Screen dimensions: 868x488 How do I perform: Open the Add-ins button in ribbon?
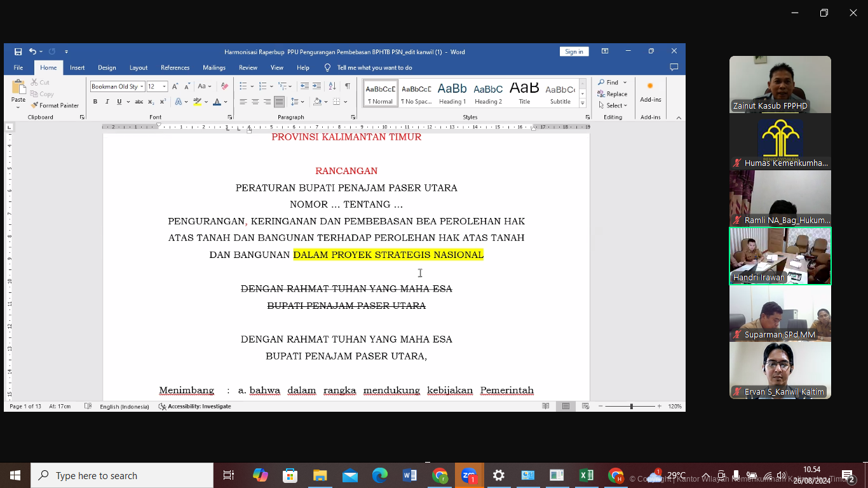[650, 92]
